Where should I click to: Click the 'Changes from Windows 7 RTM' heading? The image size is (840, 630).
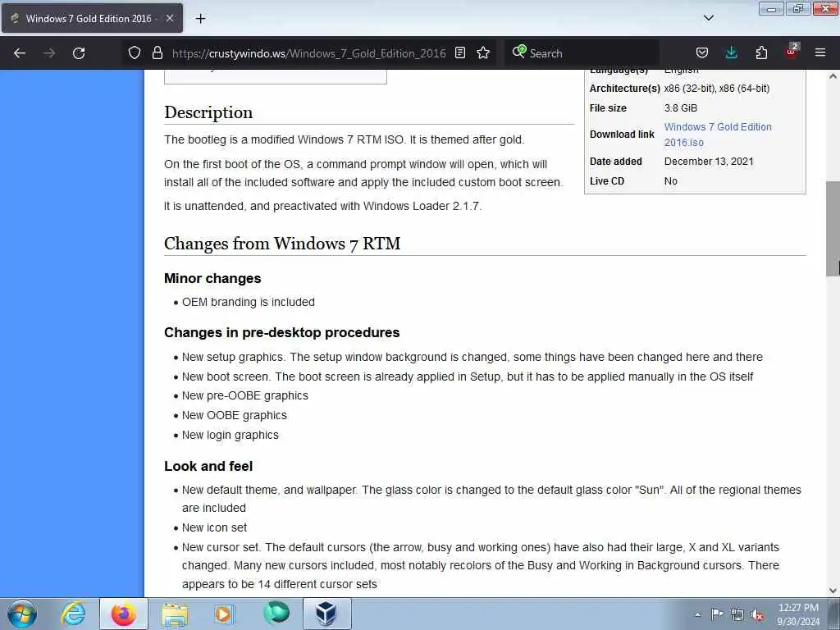coord(282,244)
